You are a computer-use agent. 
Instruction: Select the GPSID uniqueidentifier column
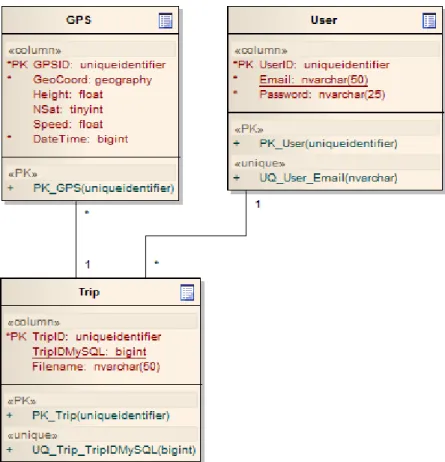click(99, 65)
